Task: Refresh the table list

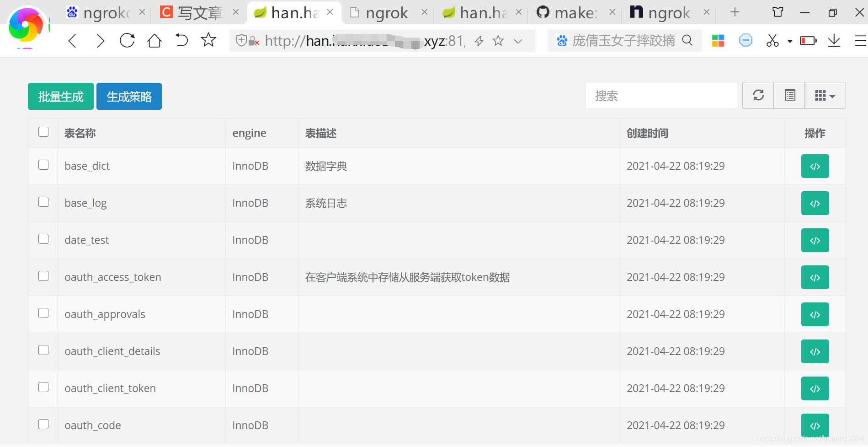Action: tap(758, 95)
